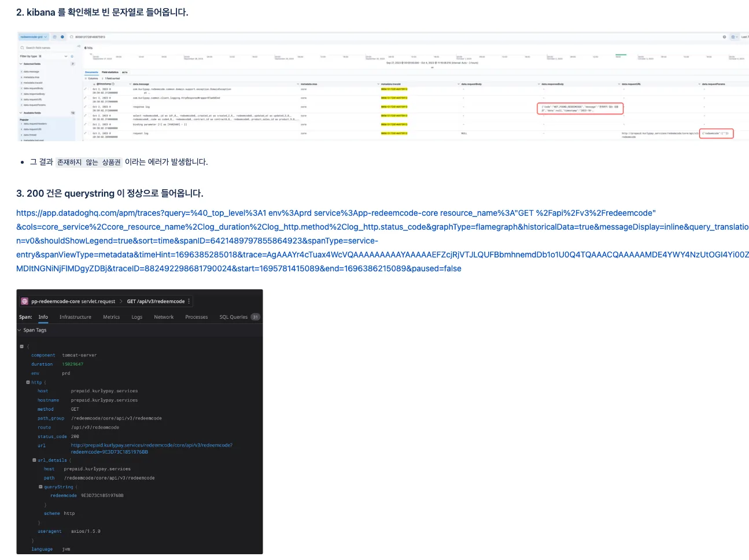
Task: Click the pp-redeemcode-core servlet.request breadcrumb
Action: coord(73,301)
